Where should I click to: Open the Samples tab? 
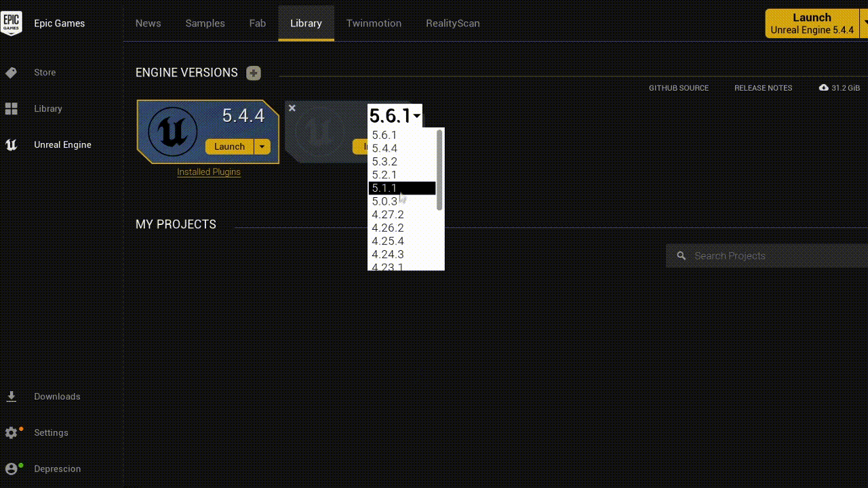pyautogui.click(x=205, y=23)
